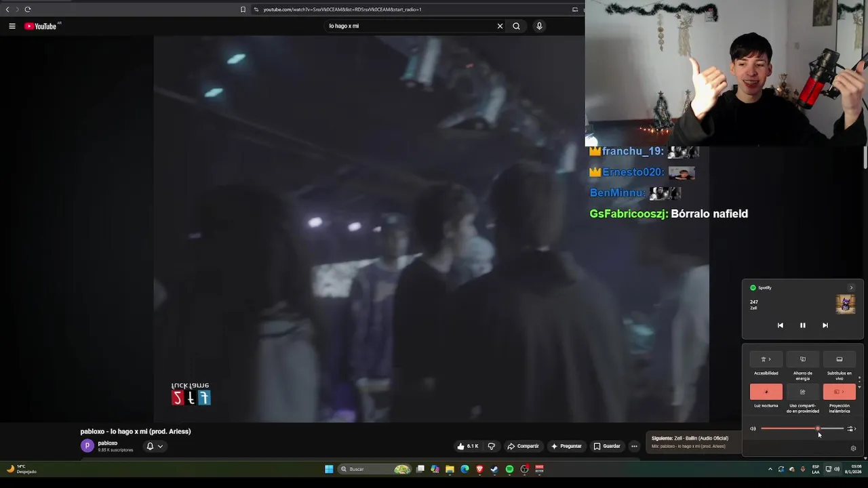Click the bookmark icon in the address bar

coord(243,9)
